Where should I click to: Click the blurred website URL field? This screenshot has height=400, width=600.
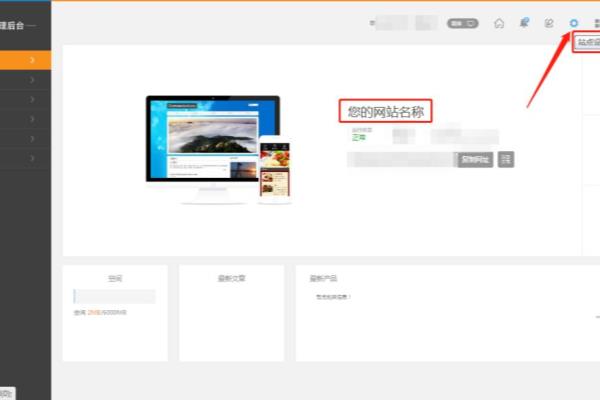(x=402, y=159)
